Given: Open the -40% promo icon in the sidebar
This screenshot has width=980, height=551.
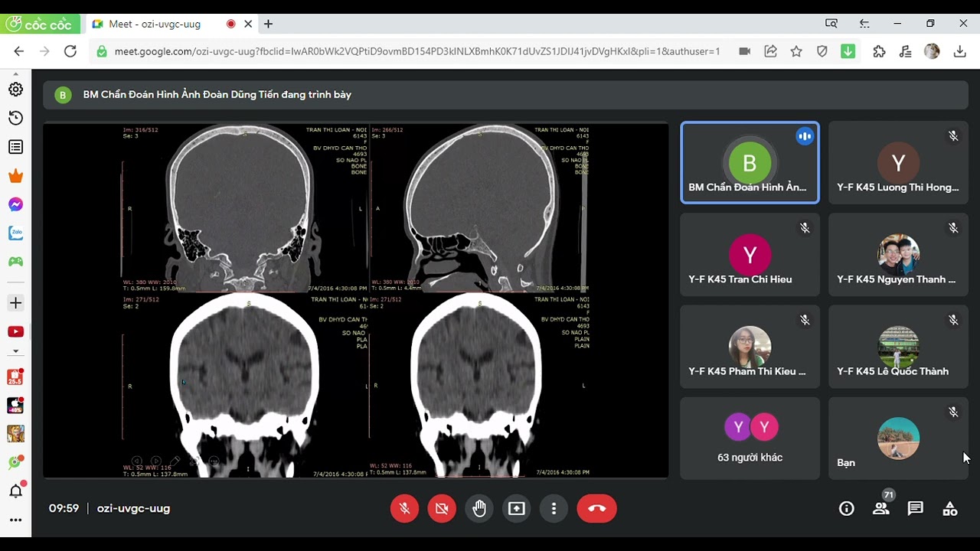Looking at the screenshot, I should click(15, 406).
